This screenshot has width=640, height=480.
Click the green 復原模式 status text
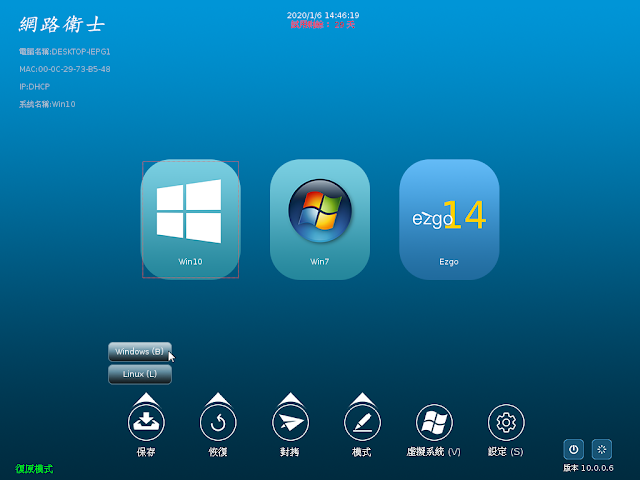[x=34, y=469]
